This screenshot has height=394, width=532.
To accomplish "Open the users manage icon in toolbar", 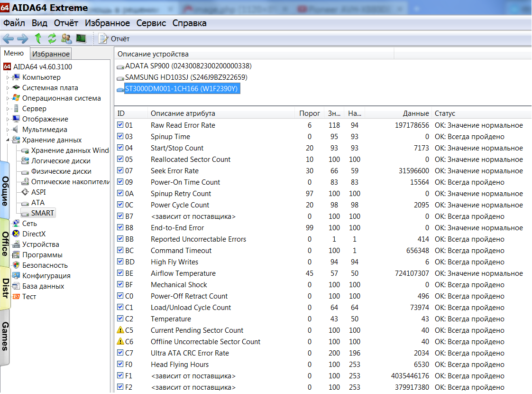I will 66,39.
